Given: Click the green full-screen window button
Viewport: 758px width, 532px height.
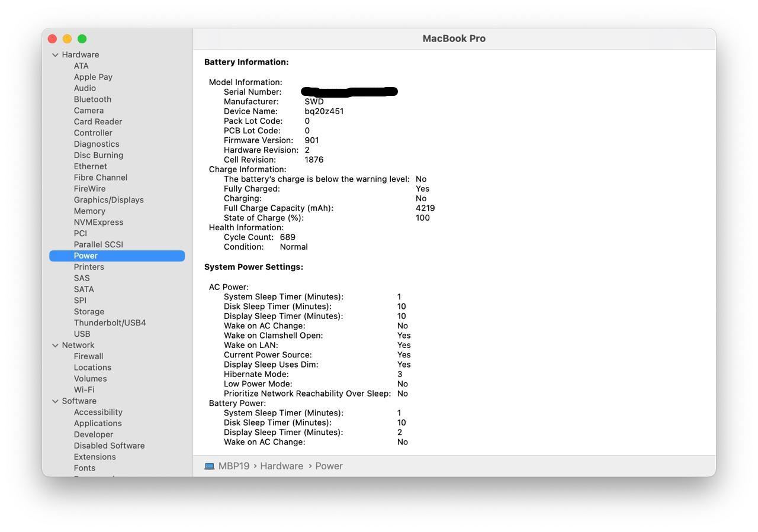Looking at the screenshot, I should [82, 39].
